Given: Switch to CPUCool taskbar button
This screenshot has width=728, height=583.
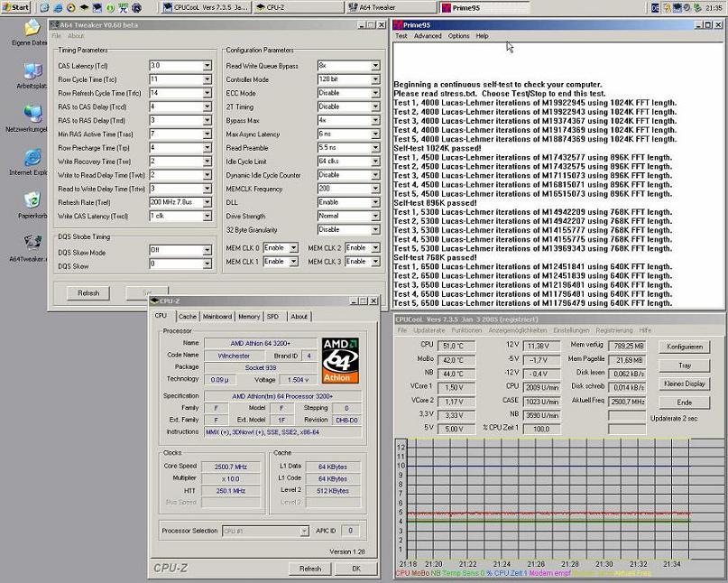Looking at the screenshot, I should pyautogui.click(x=207, y=7).
